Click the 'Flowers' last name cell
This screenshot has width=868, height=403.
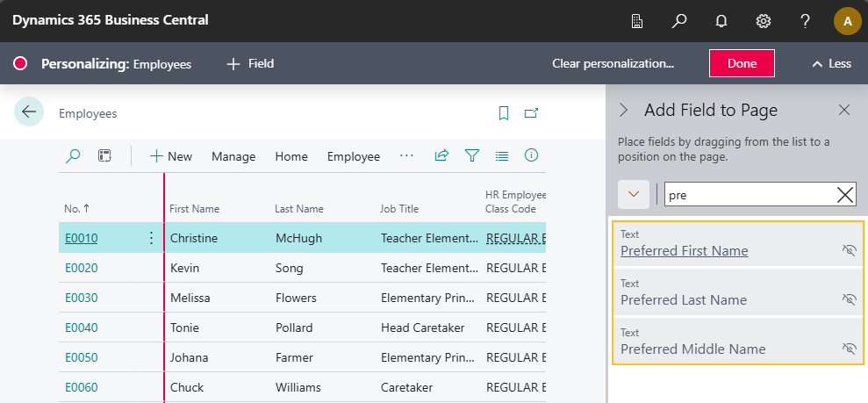click(x=296, y=298)
